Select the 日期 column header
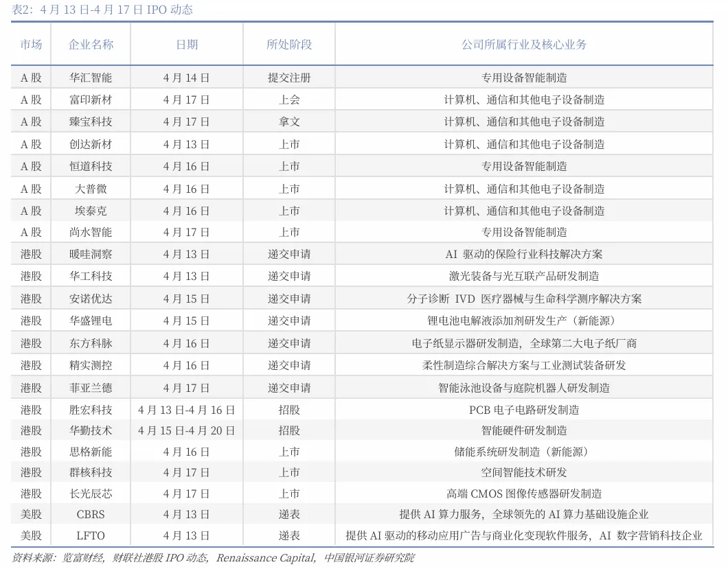The image size is (728, 569). pyautogui.click(x=187, y=45)
